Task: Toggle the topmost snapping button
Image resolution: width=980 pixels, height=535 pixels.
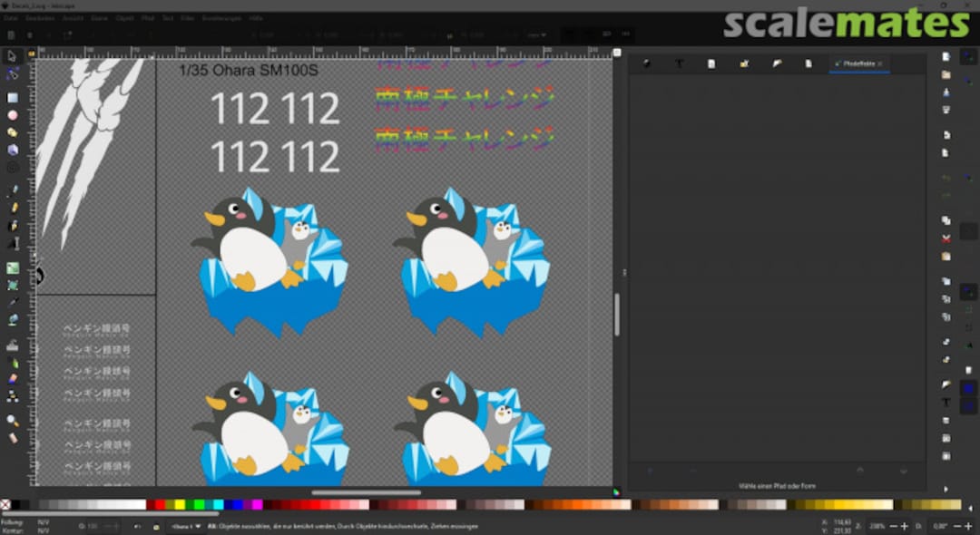Action: [x=967, y=56]
